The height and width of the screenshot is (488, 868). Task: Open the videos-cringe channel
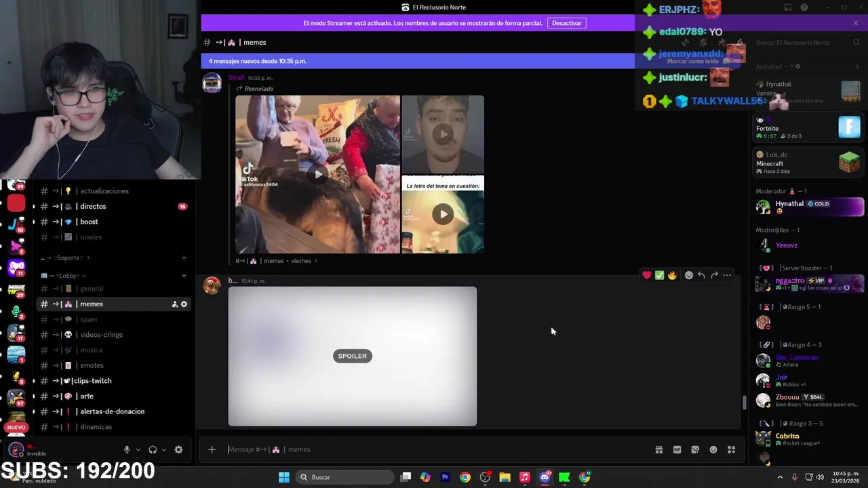click(x=113, y=335)
